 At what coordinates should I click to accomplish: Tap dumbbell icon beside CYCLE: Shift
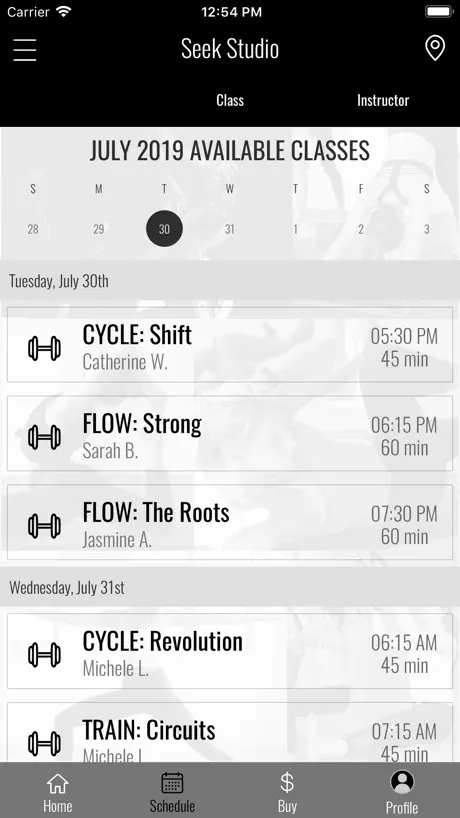click(44, 348)
